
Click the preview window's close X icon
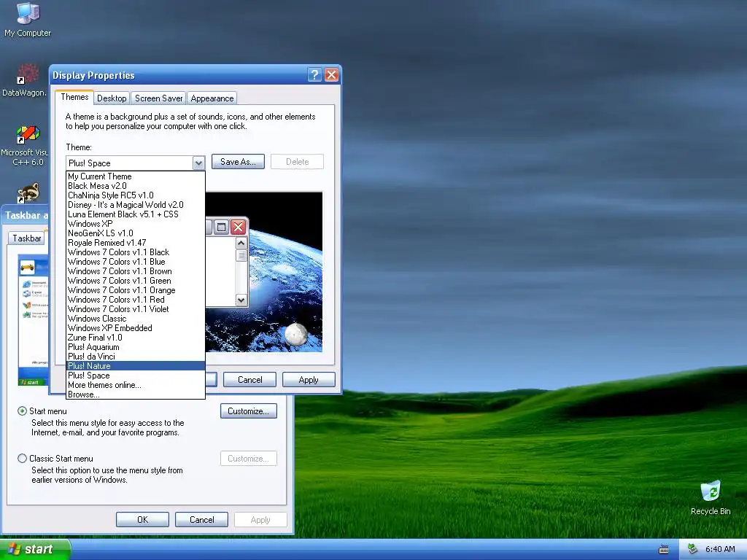(x=239, y=227)
